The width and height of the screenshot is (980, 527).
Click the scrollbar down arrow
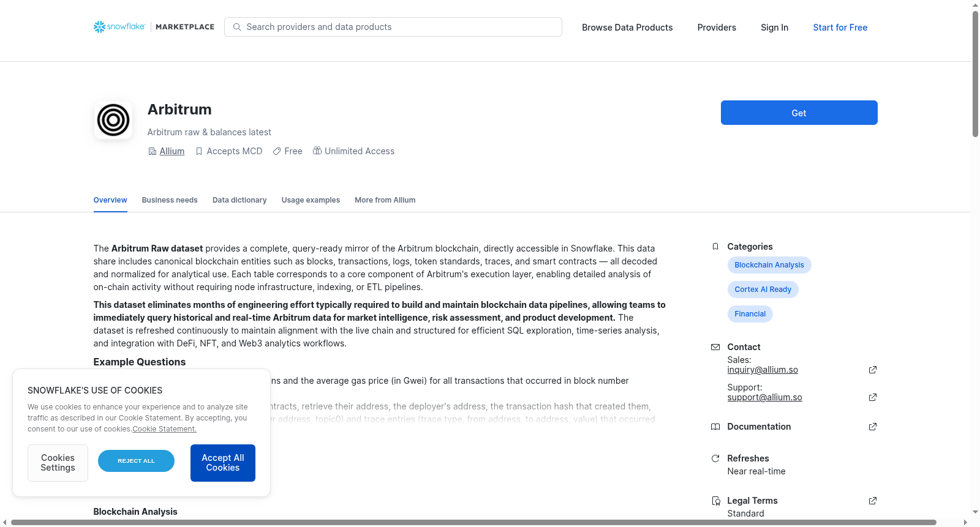pos(975,512)
